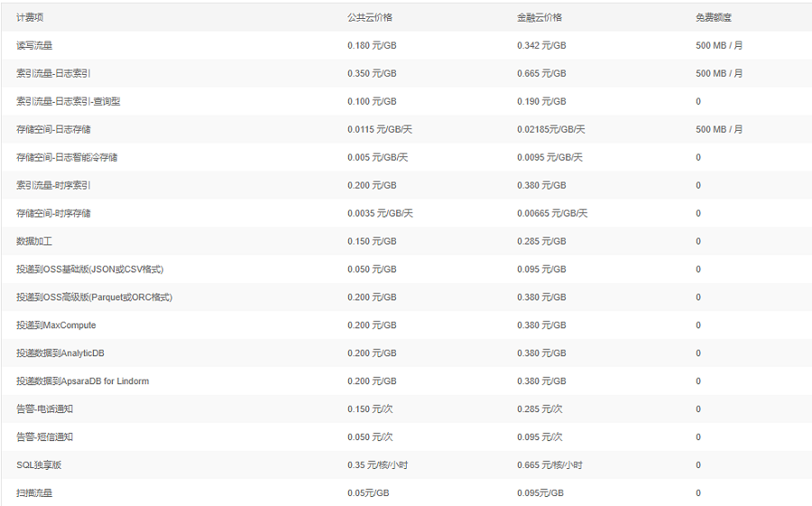Select the 数据加工 row label
812x506 pixels.
pos(34,242)
